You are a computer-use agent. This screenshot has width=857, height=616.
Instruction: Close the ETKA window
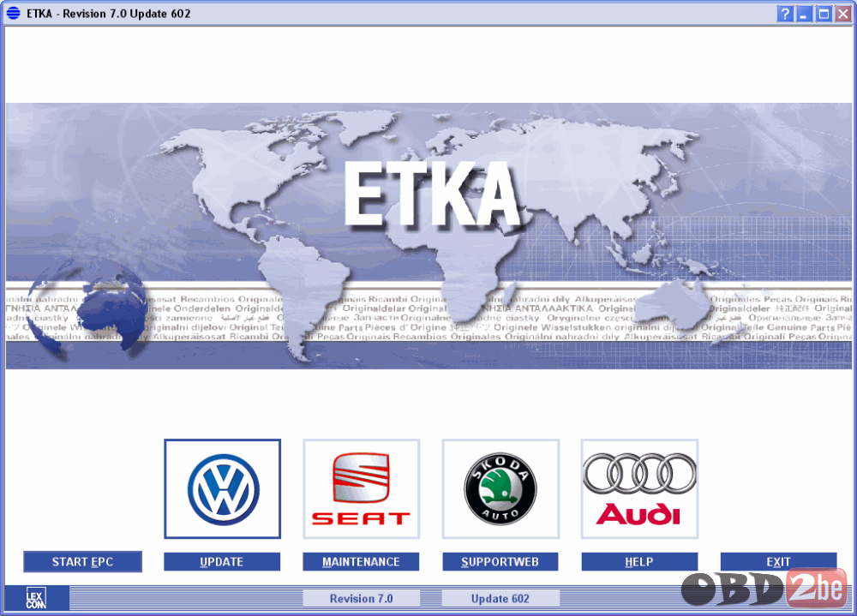(842, 14)
